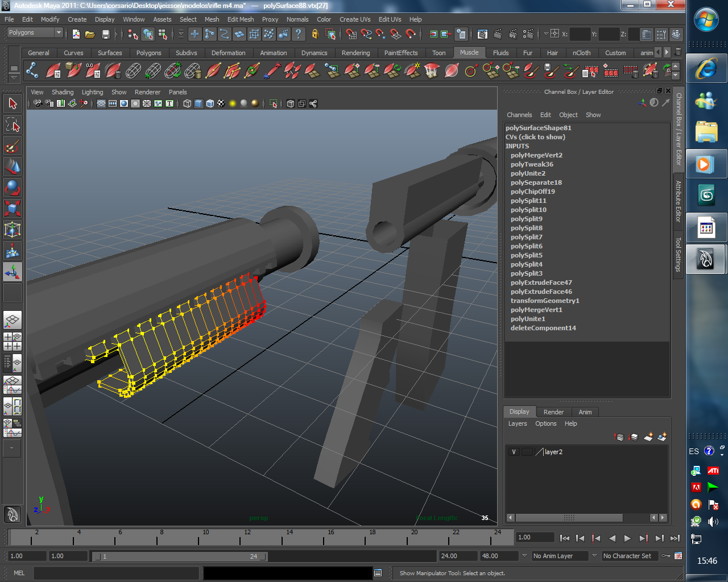Open the Create UVs menu

(355, 19)
